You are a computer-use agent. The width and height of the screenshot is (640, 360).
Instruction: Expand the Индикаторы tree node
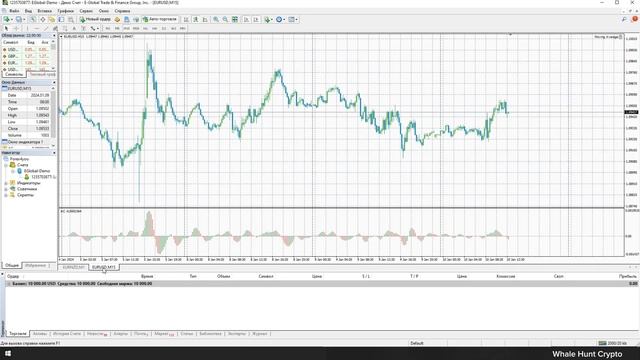[x=6, y=183]
